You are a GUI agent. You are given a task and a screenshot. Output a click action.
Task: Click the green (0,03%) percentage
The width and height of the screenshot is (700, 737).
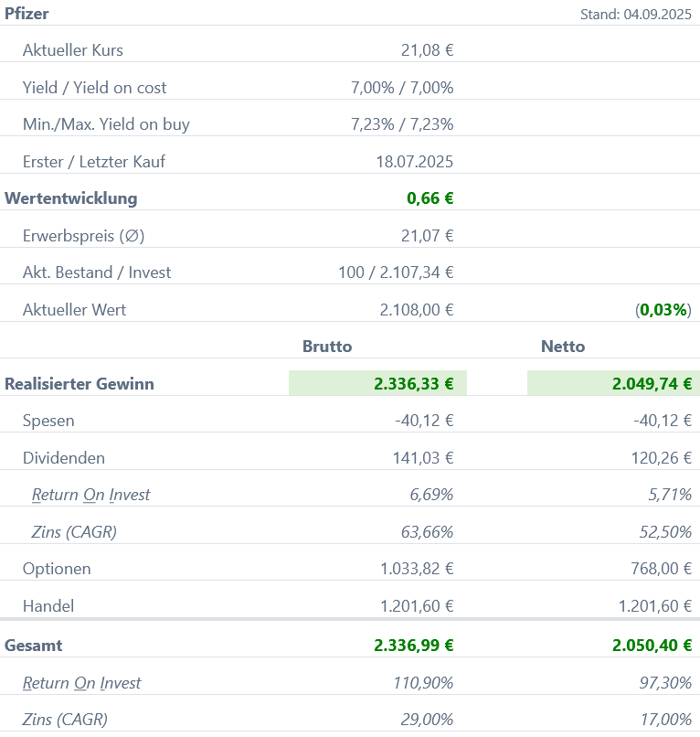(663, 310)
